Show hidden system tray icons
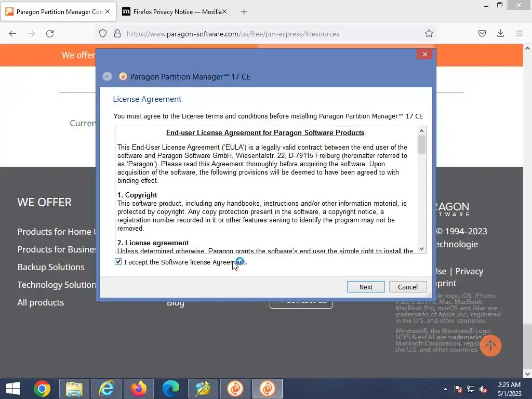 tap(445, 389)
